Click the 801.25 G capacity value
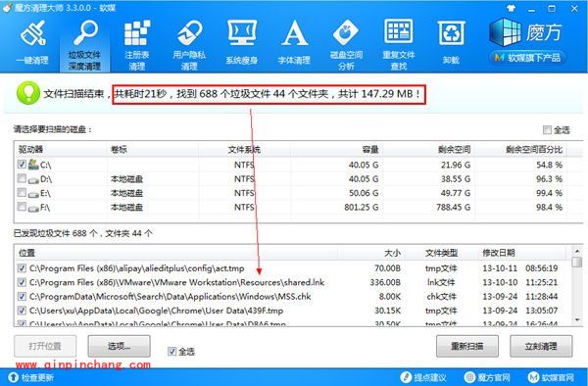 pyautogui.click(x=362, y=207)
